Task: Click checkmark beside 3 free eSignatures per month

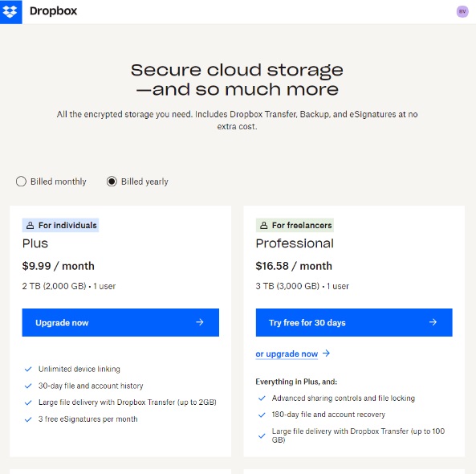Action: pyautogui.click(x=28, y=419)
